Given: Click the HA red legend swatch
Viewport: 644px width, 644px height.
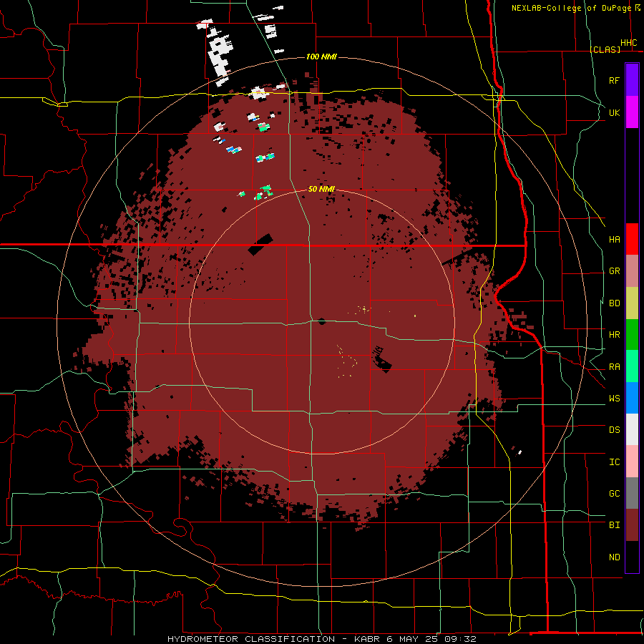Looking at the screenshot, I should click(x=632, y=239).
